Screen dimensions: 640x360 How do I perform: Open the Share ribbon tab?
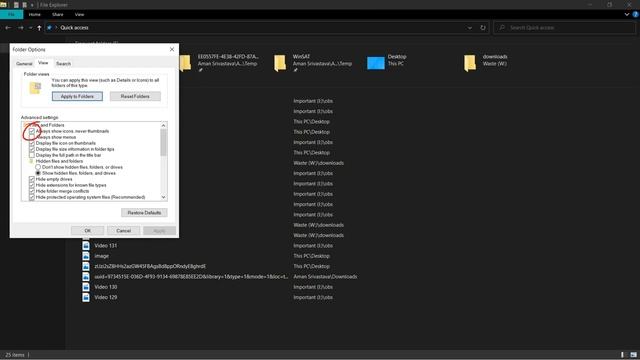pyautogui.click(x=58, y=14)
